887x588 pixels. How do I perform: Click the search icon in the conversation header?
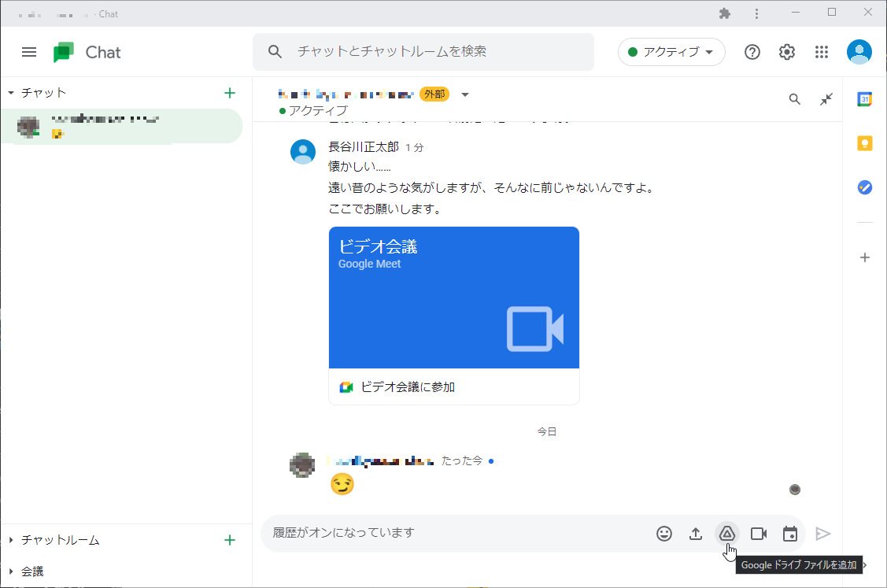pyautogui.click(x=794, y=99)
